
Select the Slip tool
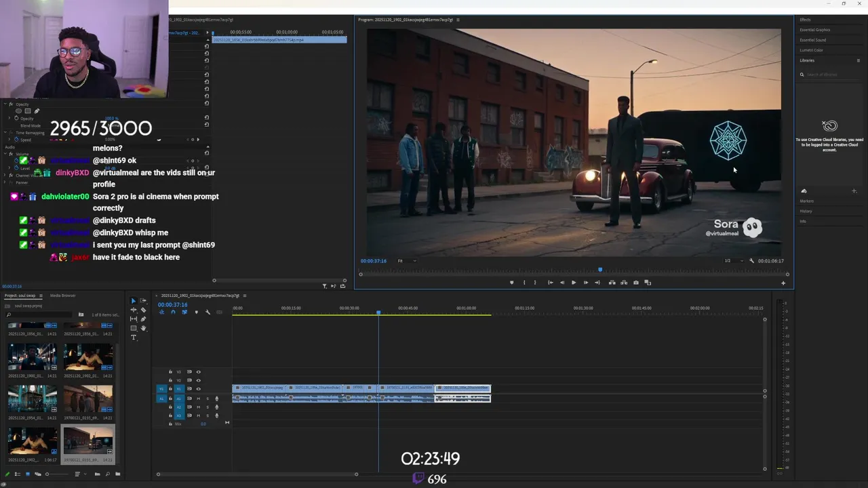pyautogui.click(x=134, y=319)
